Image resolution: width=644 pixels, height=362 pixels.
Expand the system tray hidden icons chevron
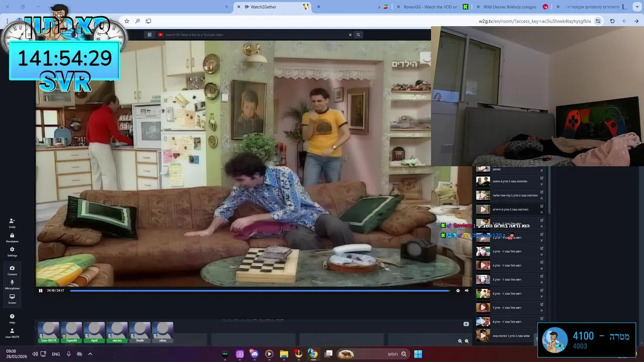click(90, 354)
